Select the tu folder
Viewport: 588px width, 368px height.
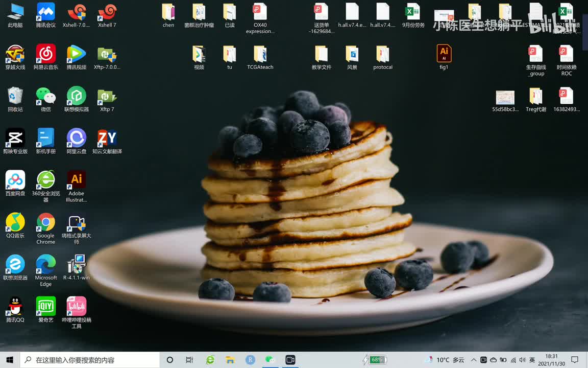point(230,58)
